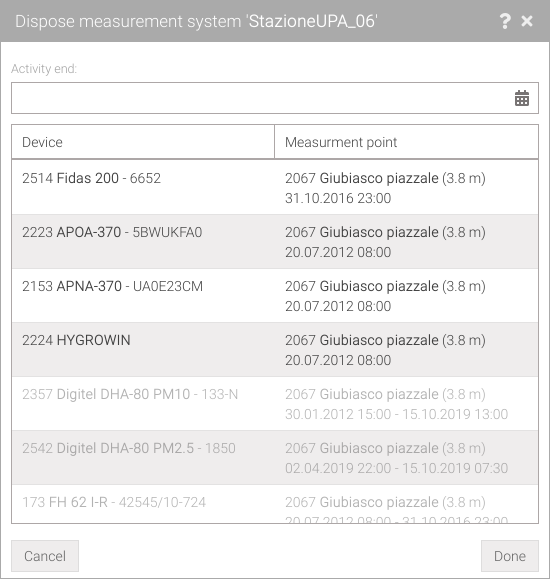550x579 pixels.
Task: Select the 2514 Fidas 200 device row
Action: (275, 187)
